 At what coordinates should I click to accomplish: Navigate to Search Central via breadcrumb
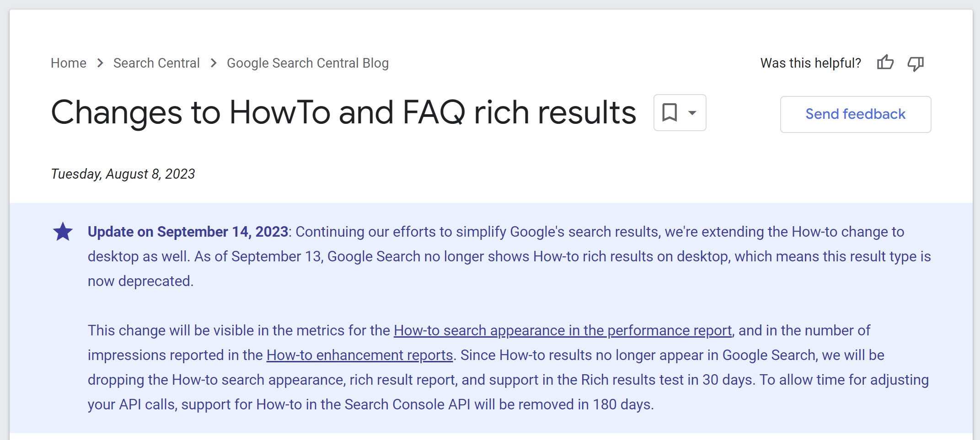pyautogui.click(x=156, y=63)
